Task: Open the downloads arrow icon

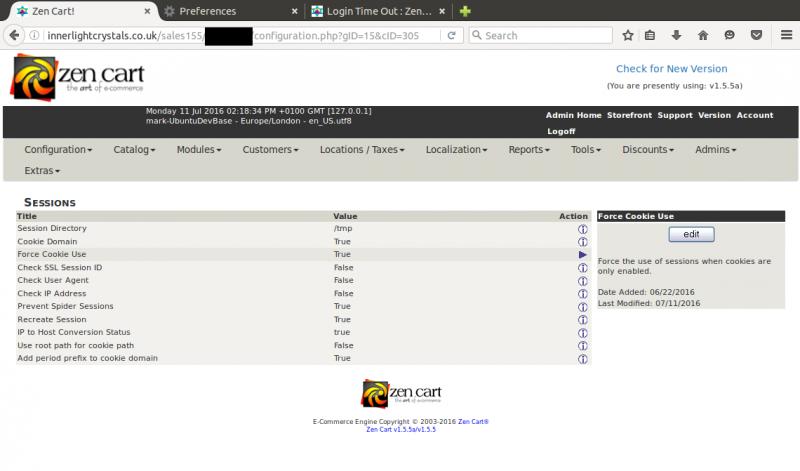Action: point(677,35)
